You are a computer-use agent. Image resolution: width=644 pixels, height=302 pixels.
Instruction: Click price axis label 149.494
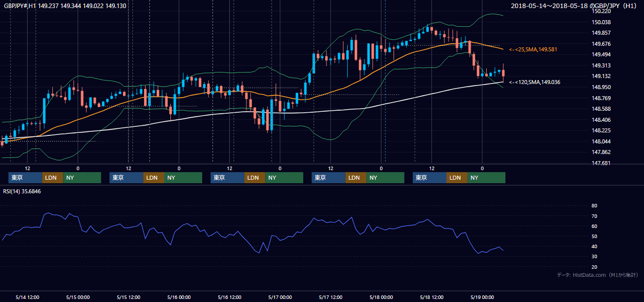tap(602, 54)
